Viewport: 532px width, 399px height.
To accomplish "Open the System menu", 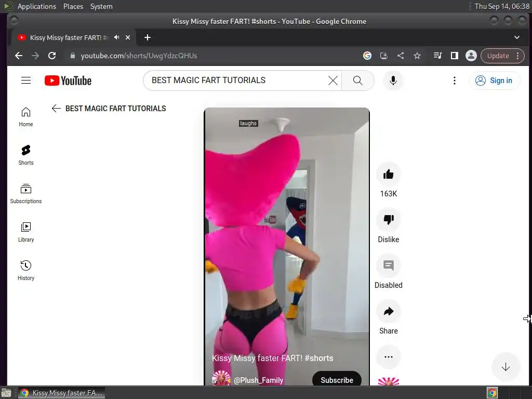I will [101, 6].
